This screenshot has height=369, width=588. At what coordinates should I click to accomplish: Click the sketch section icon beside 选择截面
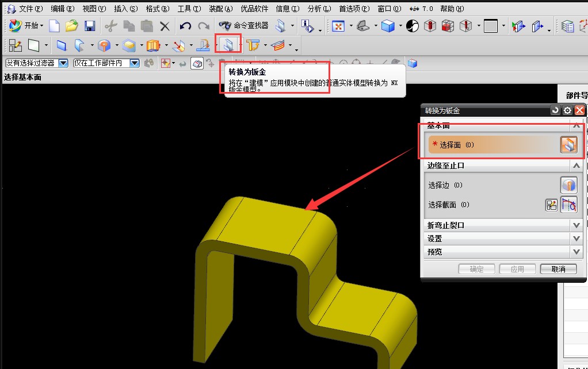point(551,205)
